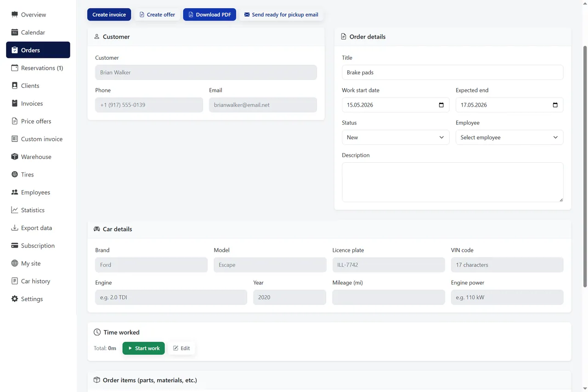This screenshot has width=588, height=392.
Task: Click the document icon beside Order details
Action: [344, 37]
